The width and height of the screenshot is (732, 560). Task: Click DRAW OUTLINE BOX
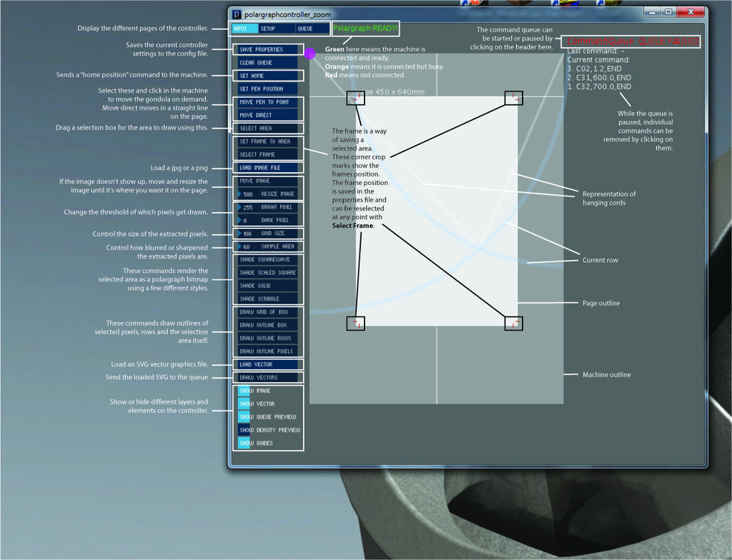tap(267, 325)
